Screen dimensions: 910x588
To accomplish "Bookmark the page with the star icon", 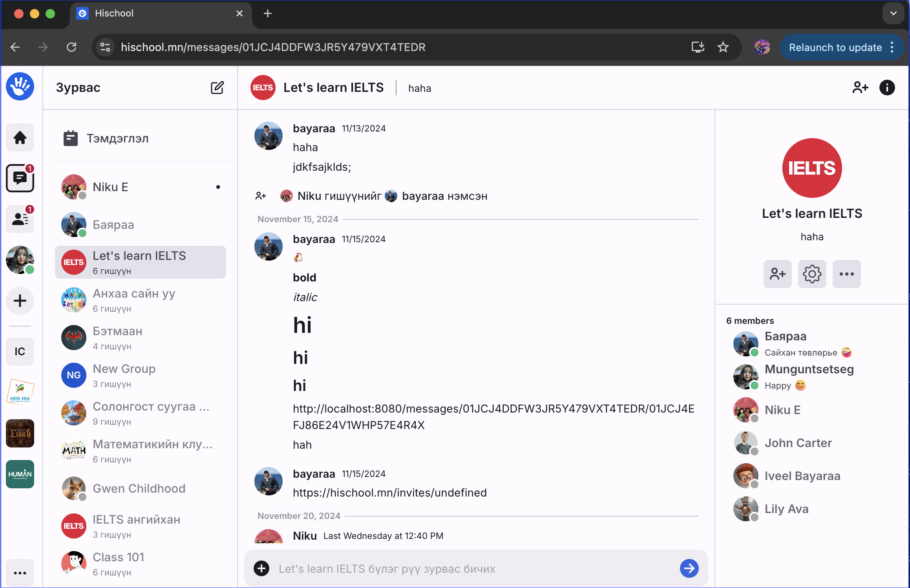I will point(723,47).
